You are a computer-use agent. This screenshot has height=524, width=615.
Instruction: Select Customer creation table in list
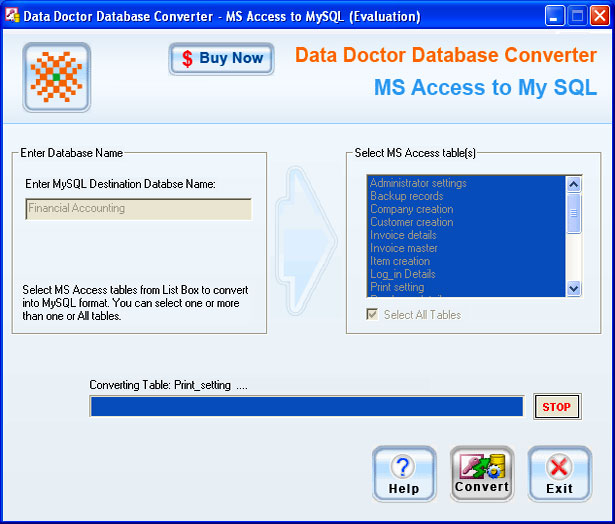click(x=466, y=222)
